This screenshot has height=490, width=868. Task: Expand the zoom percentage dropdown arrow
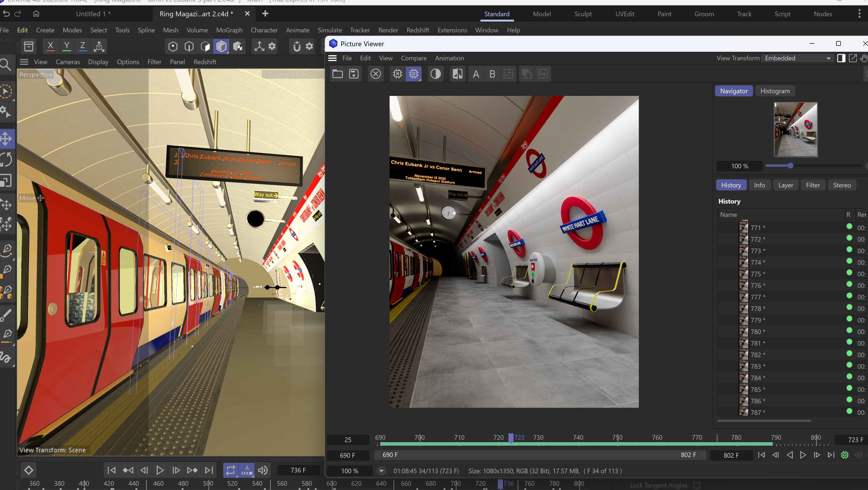click(x=381, y=471)
